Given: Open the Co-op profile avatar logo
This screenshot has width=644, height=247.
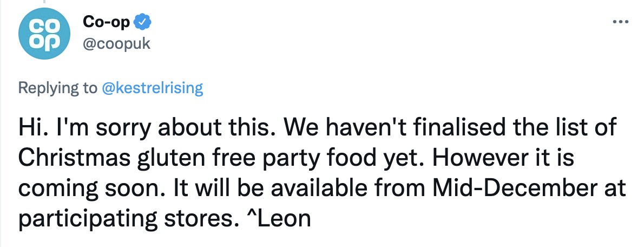Looking at the screenshot, I should click(x=44, y=34).
